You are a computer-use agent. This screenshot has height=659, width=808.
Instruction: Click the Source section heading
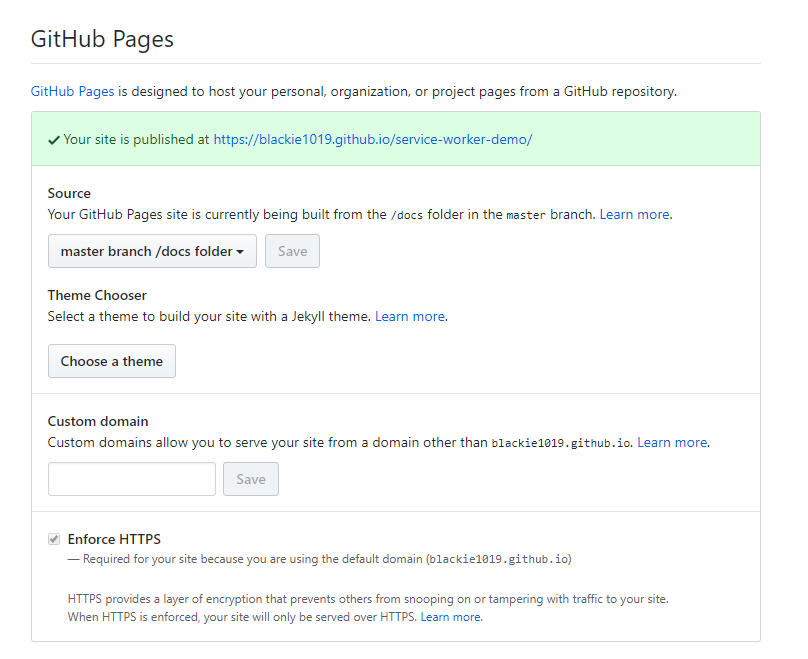[69, 193]
